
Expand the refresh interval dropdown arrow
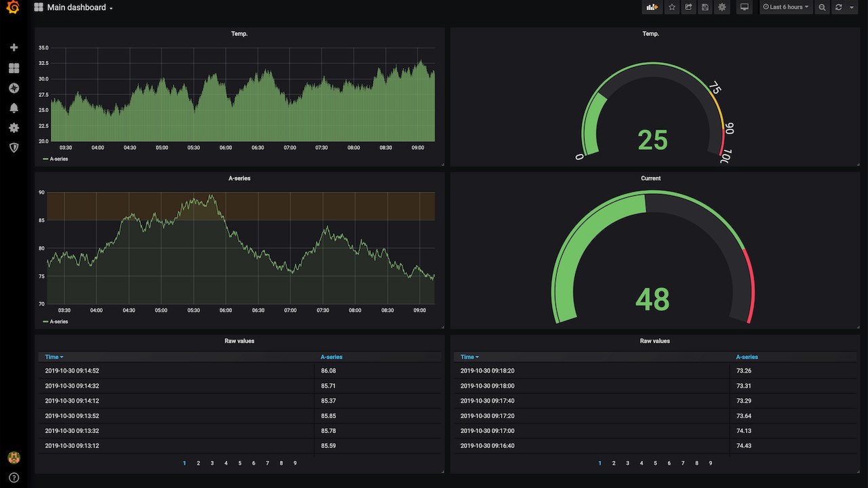click(852, 7)
